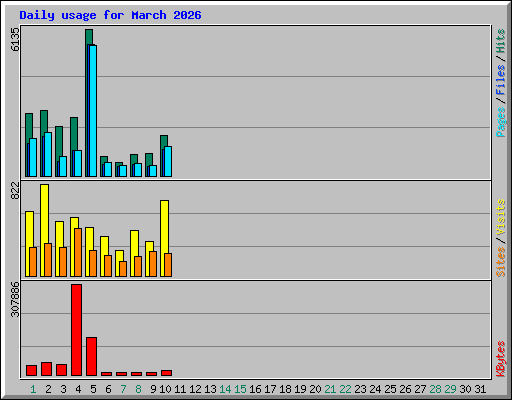The image size is (512, 400).
Task: Select the cyan Pages bar for day 5
Action: pyautogui.click(x=93, y=111)
